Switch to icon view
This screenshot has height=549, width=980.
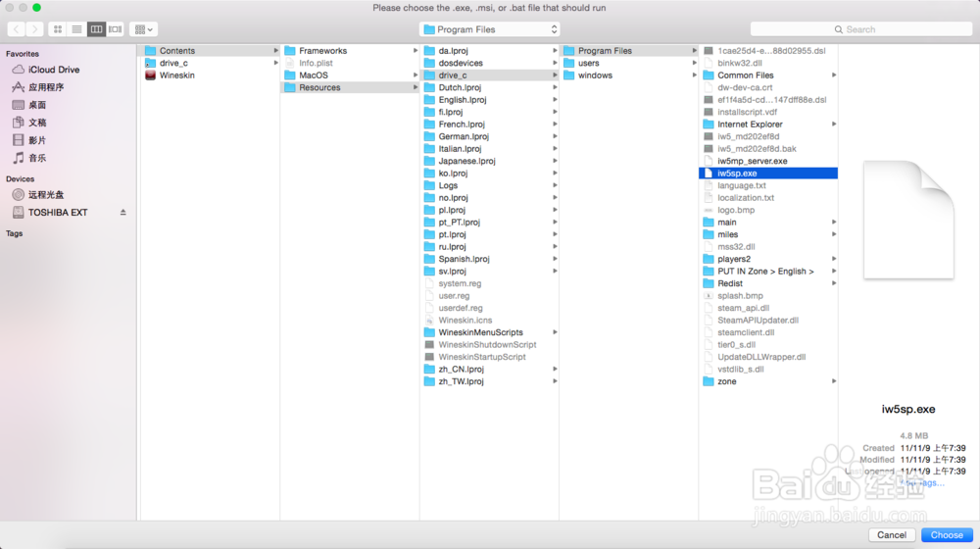coord(58,29)
